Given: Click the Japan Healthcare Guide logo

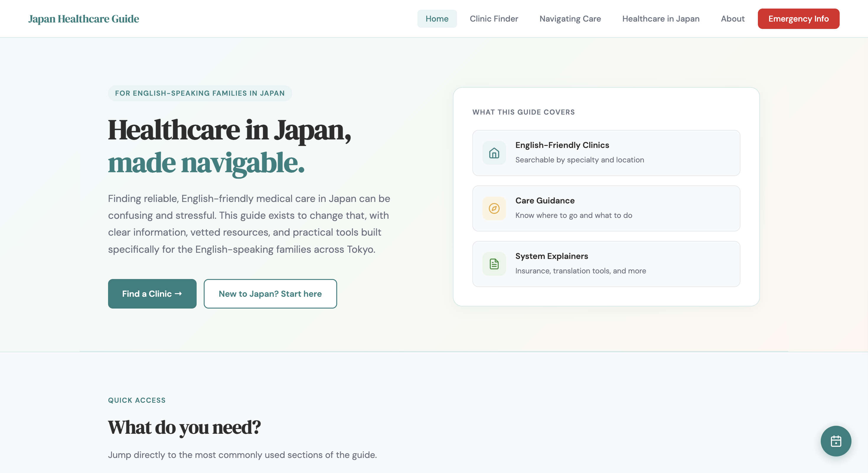Looking at the screenshot, I should [84, 19].
